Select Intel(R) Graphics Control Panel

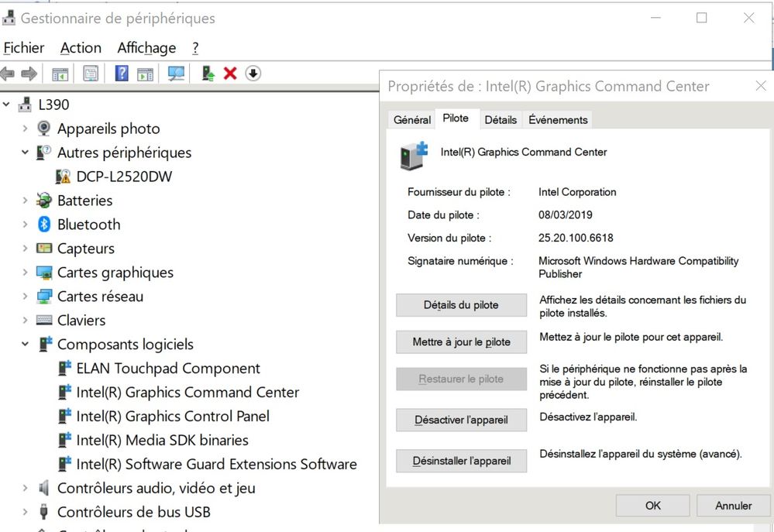173,416
